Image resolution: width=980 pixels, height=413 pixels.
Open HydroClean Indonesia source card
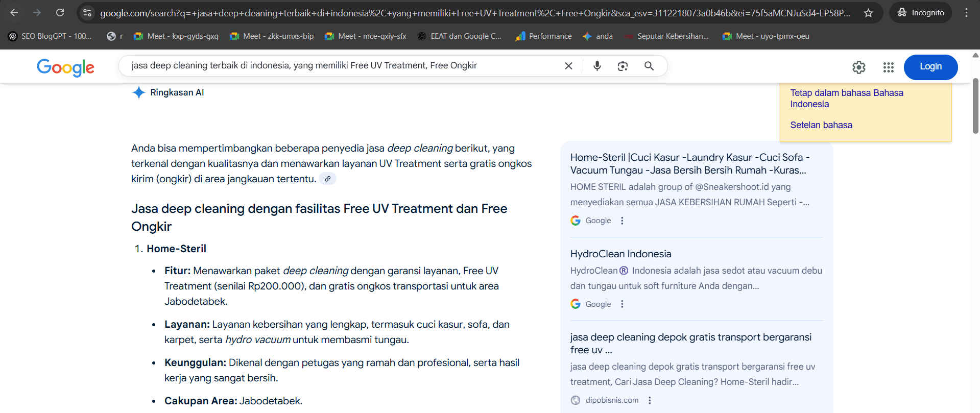click(620, 254)
